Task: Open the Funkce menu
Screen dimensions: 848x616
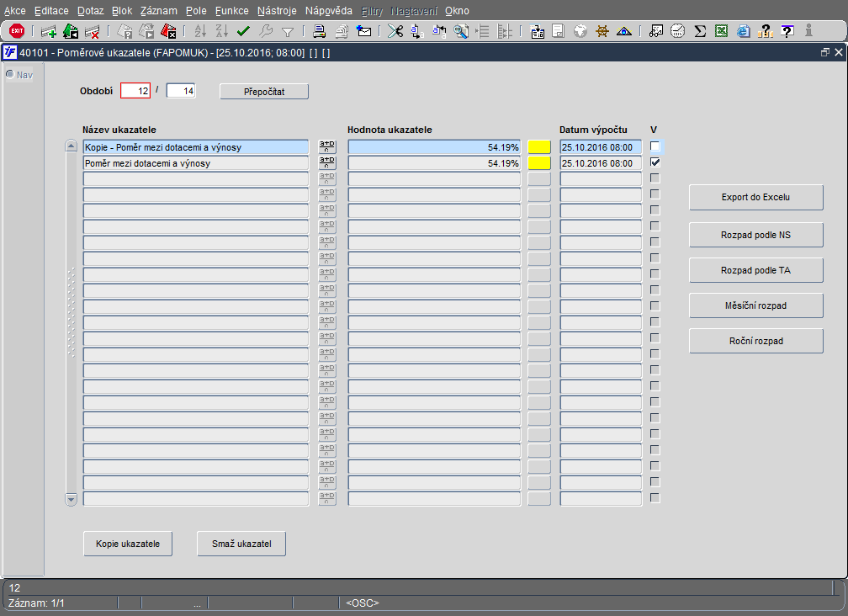Action: pos(232,11)
